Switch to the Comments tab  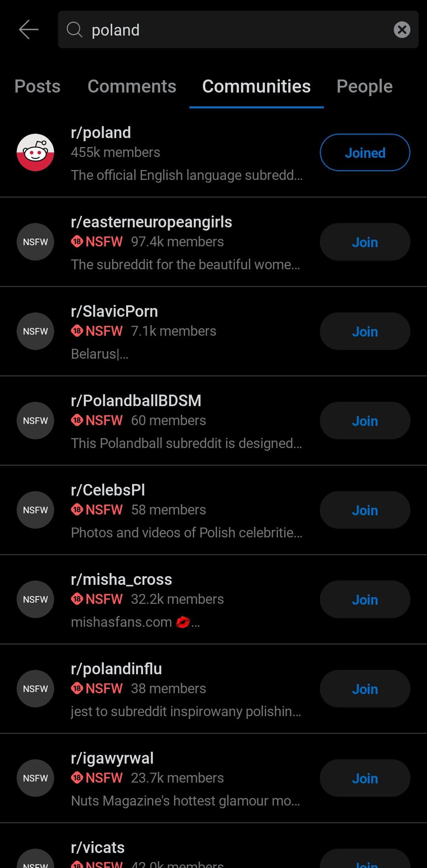click(x=132, y=86)
